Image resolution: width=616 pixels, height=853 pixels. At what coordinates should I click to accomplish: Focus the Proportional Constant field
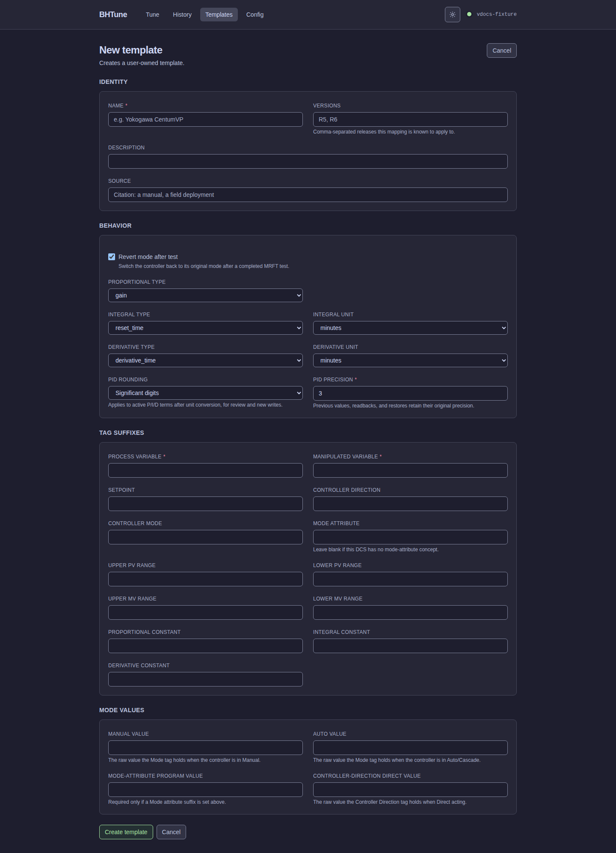(x=205, y=646)
